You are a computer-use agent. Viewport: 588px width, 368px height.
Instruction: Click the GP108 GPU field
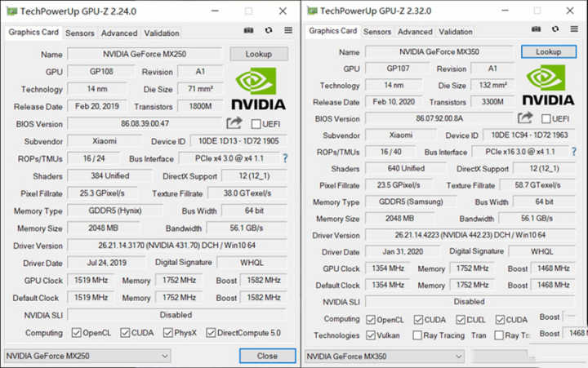click(101, 71)
